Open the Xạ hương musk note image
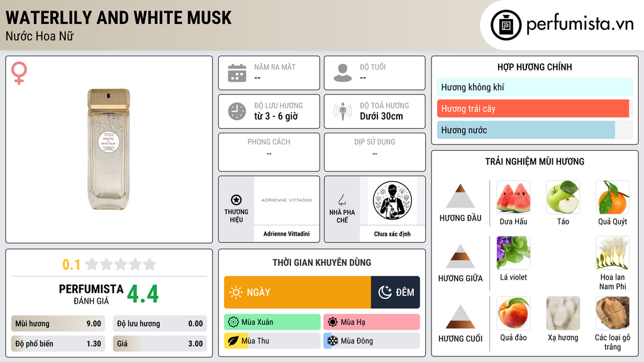Viewport: 644px width, 362px height. [x=563, y=313]
